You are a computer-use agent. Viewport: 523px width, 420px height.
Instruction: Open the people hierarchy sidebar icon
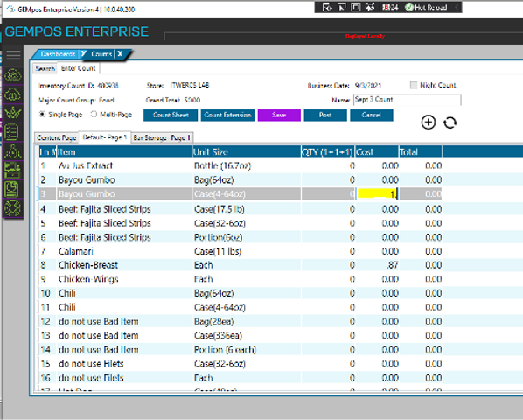[12, 151]
